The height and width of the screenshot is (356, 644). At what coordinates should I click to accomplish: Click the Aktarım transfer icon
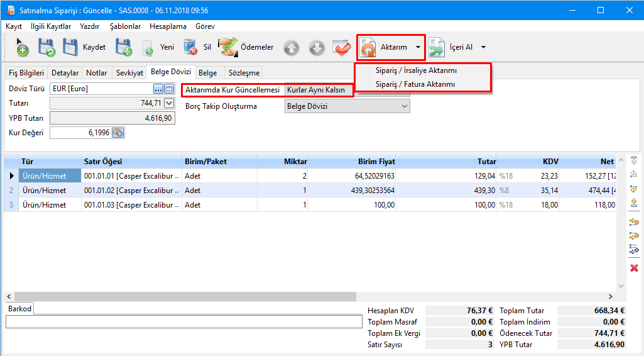click(368, 47)
